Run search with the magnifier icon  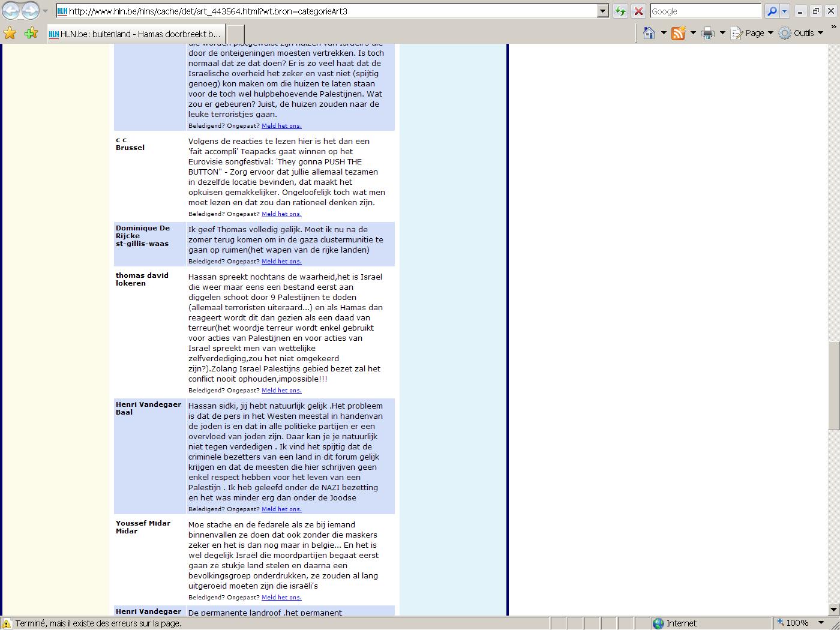point(772,11)
